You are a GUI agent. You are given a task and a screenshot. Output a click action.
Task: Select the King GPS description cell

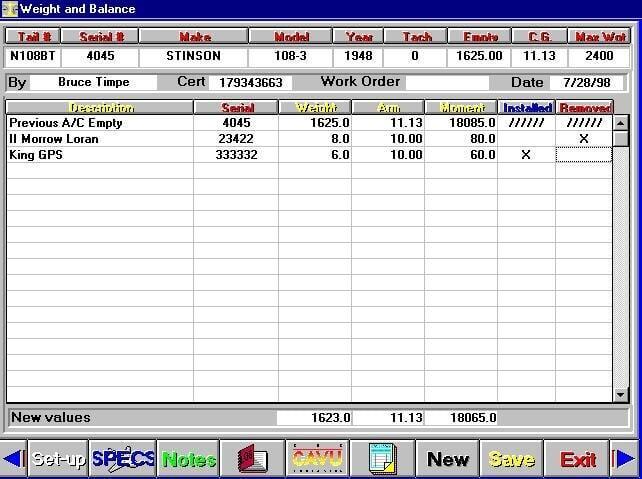click(100, 155)
